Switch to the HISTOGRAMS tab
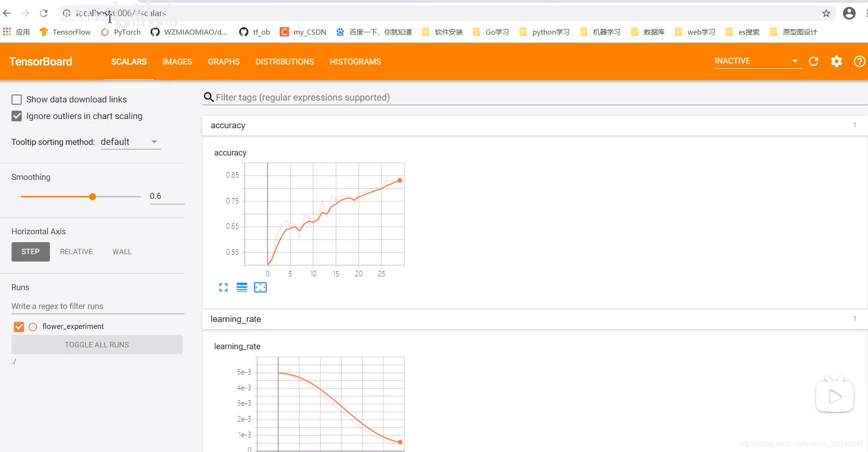The image size is (868, 452). pos(356,62)
